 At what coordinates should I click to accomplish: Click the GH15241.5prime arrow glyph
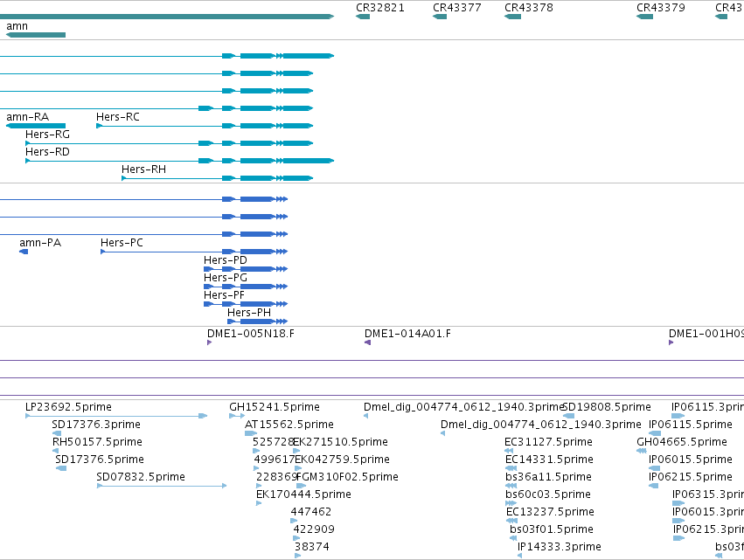click(236, 416)
